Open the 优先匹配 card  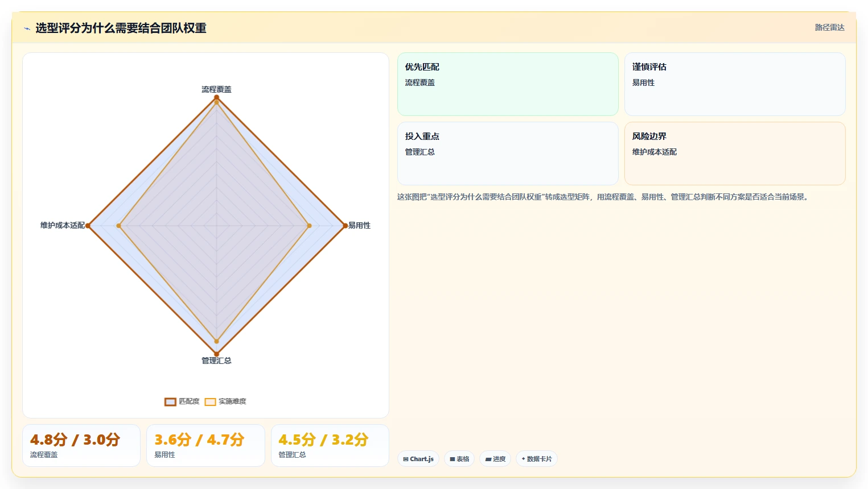click(x=508, y=84)
